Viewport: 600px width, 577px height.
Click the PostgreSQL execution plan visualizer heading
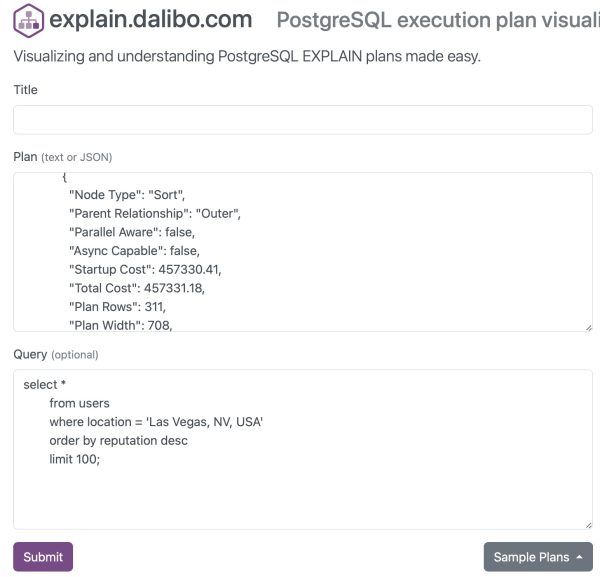point(438,20)
